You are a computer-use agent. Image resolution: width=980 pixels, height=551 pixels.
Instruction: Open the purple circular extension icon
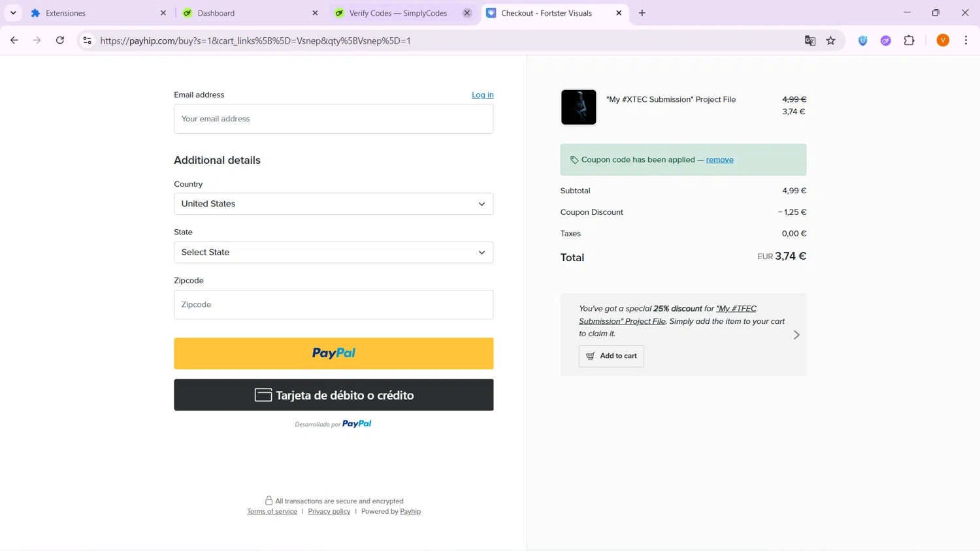886,40
